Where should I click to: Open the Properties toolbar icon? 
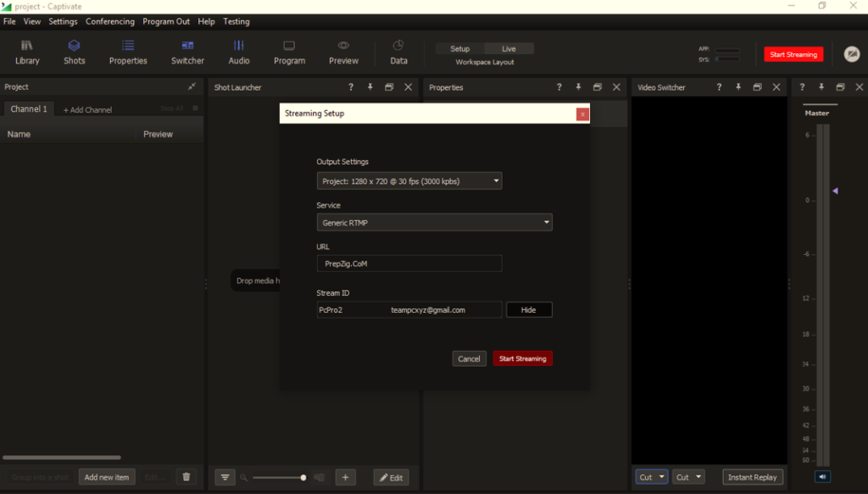coord(128,53)
